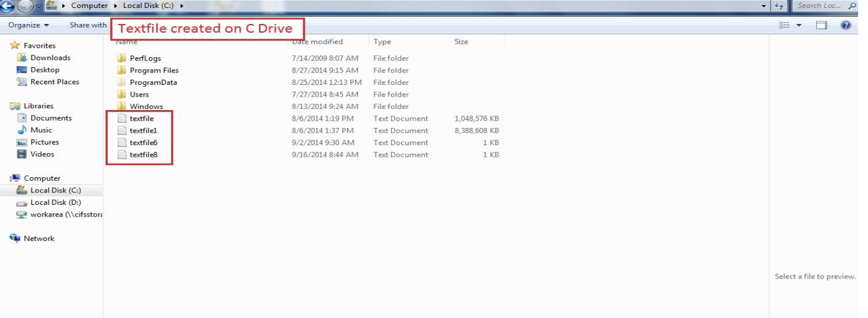Click Network in the navigation pane
This screenshot has height=318, width=868.
point(39,239)
